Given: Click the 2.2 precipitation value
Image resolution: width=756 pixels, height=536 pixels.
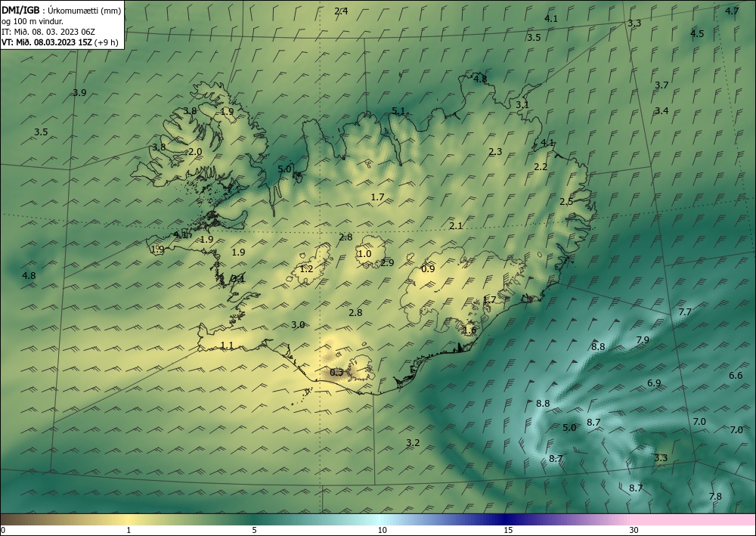Looking at the screenshot, I should [541, 167].
